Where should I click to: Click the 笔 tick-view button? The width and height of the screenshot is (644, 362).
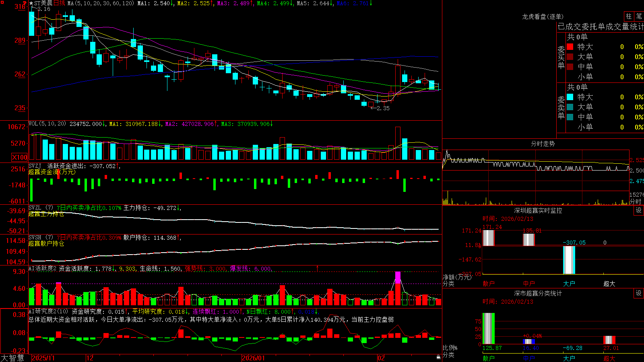(x=639, y=16)
